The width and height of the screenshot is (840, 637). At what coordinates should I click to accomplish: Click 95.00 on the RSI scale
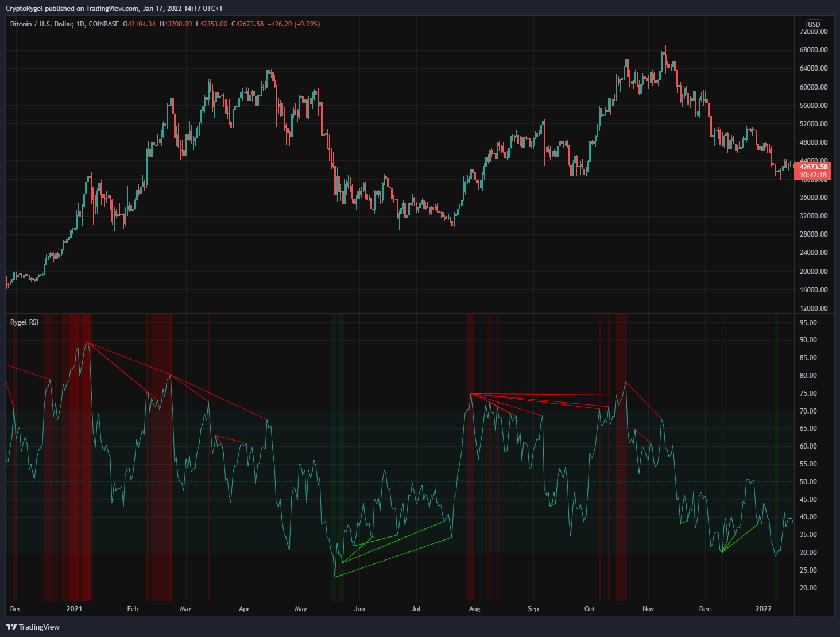pos(808,323)
